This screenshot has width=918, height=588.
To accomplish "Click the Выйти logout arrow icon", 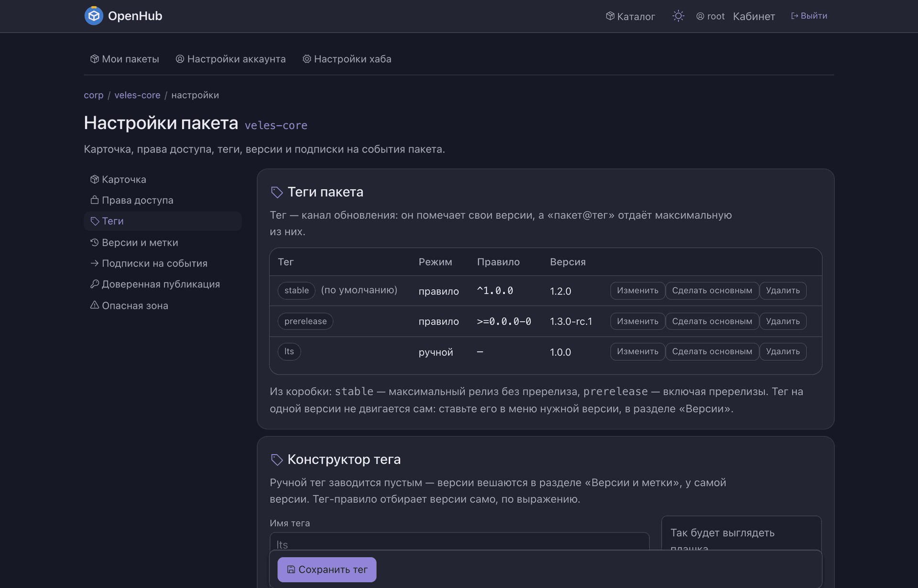I will (x=795, y=16).
